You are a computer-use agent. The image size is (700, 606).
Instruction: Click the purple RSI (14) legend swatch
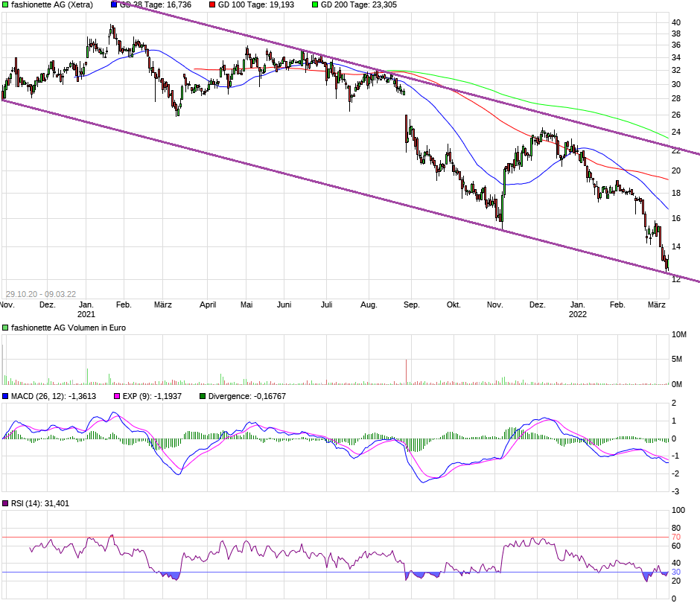(5, 503)
